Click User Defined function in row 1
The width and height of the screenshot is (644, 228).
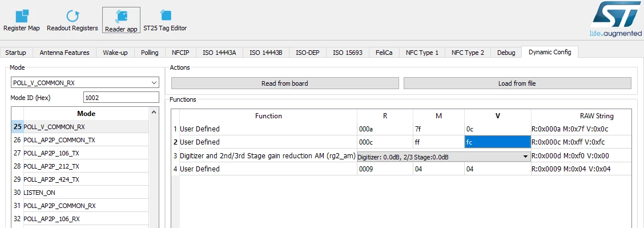(x=268, y=129)
